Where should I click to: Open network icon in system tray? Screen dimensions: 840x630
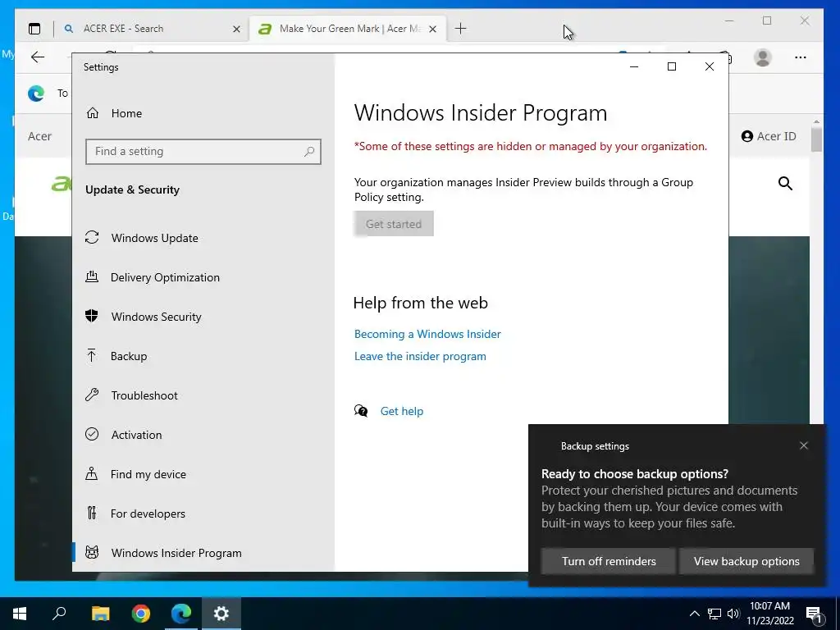(x=714, y=614)
